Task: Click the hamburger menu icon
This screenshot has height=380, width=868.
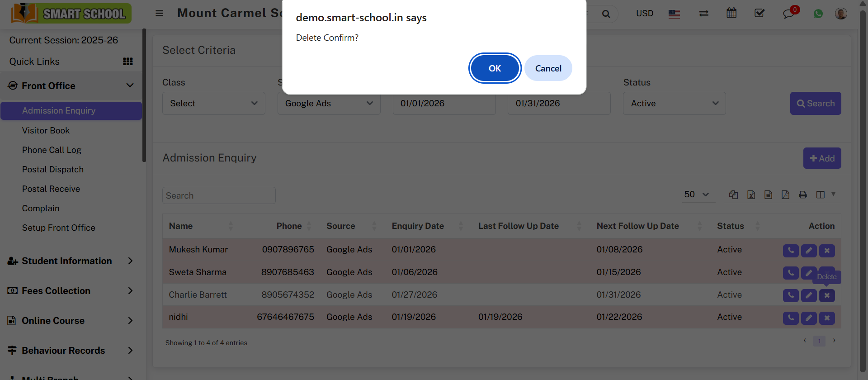Action: 159,13
